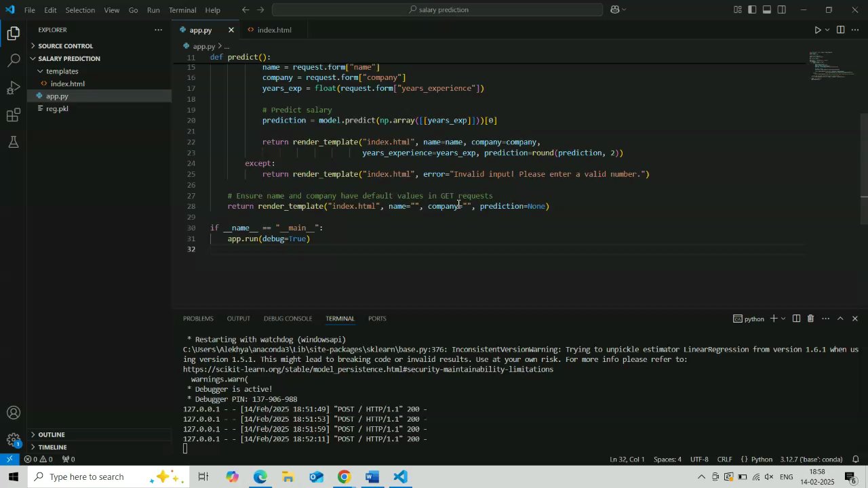Screen dimensions: 868x488
Task: Open the Explorer view in the activity bar
Action: pos(14,33)
